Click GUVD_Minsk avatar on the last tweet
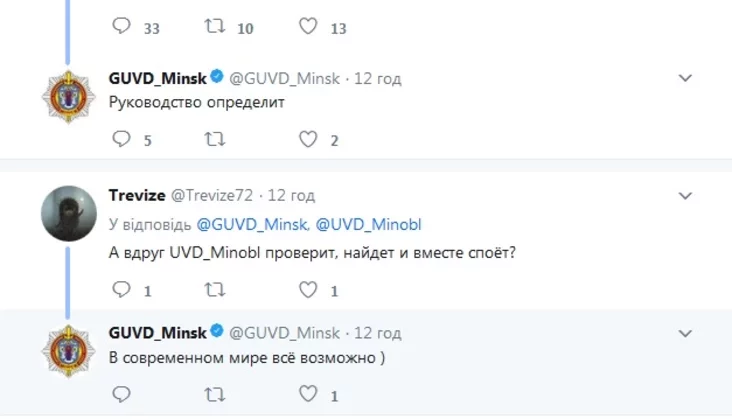This screenshot has height=419, width=732. click(67, 351)
